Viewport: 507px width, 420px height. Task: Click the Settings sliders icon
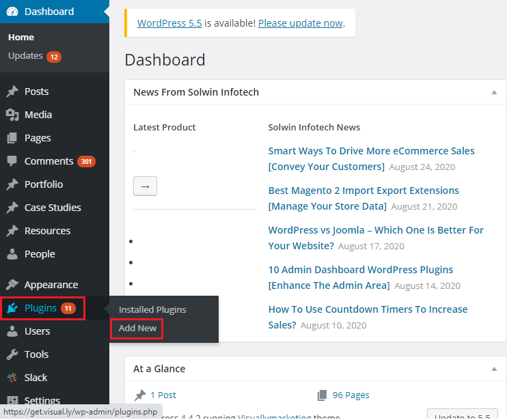click(12, 401)
